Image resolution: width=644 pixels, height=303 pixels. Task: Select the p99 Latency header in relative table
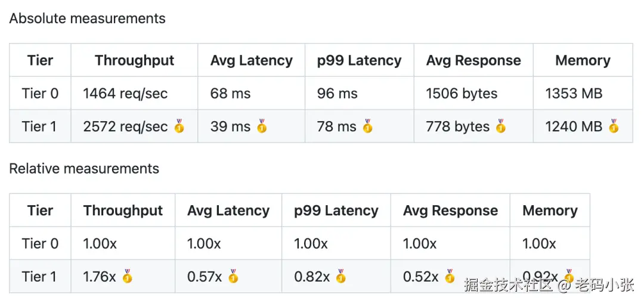(x=336, y=211)
